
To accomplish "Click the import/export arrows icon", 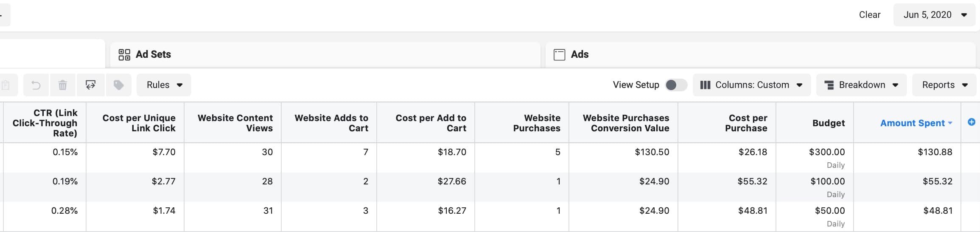I will pos(90,85).
